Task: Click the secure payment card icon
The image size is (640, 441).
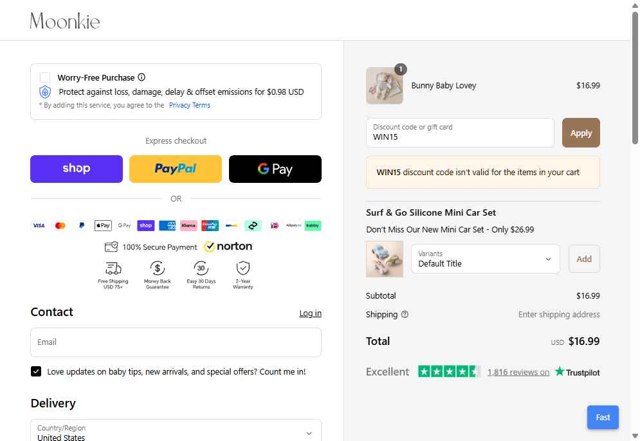Action: coord(111,247)
